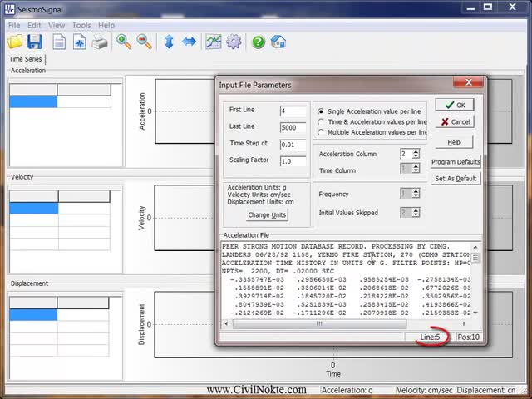Click the Change Units button
The width and height of the screenshot is (532, 399).
click(x=267, y=214)
